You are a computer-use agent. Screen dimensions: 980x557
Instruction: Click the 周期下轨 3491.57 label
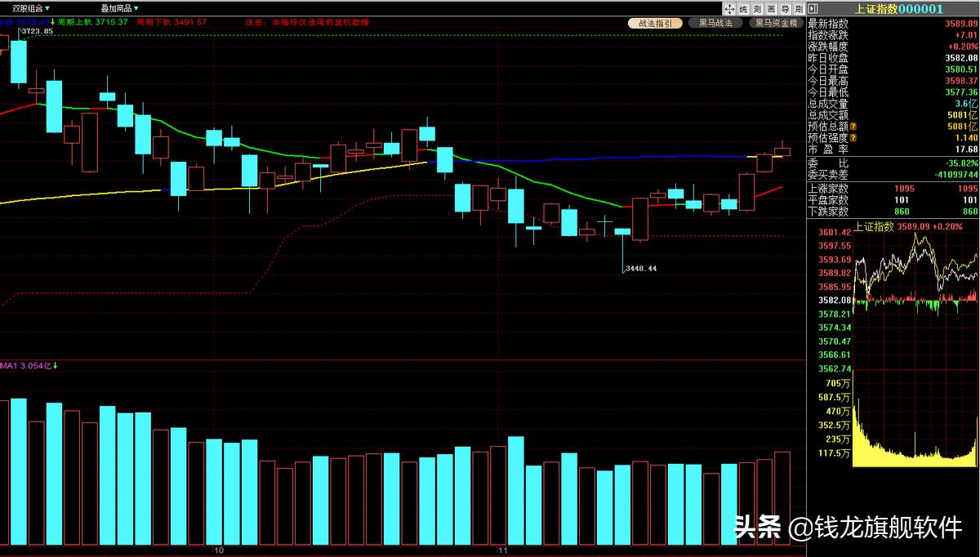click(x=171, y=21)
